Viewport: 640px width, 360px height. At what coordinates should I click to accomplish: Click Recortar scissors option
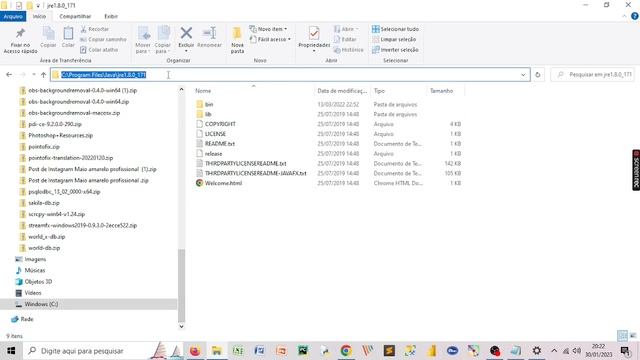pyautogui.click(x=94, y=29)
